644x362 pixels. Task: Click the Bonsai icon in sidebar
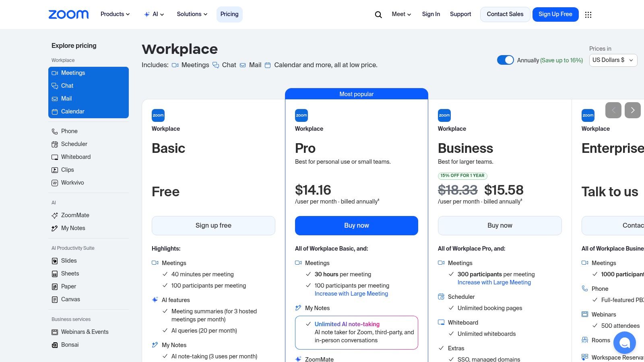coord(55,345)
